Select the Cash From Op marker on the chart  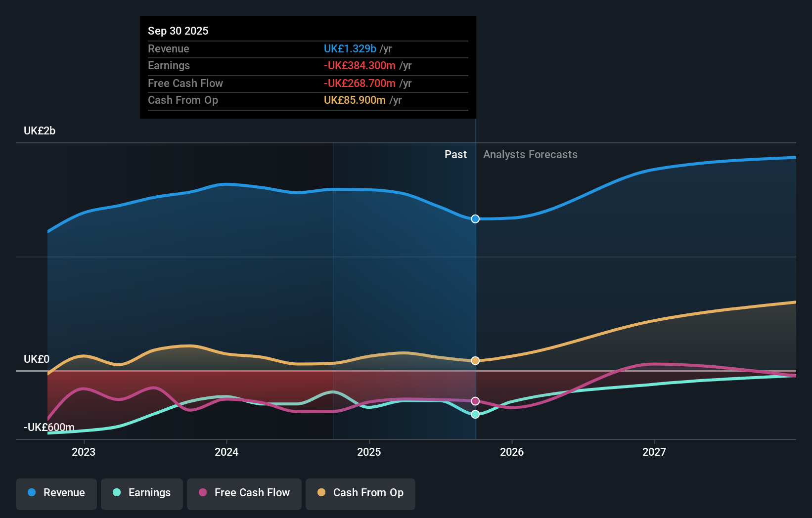tap(475, 360)
